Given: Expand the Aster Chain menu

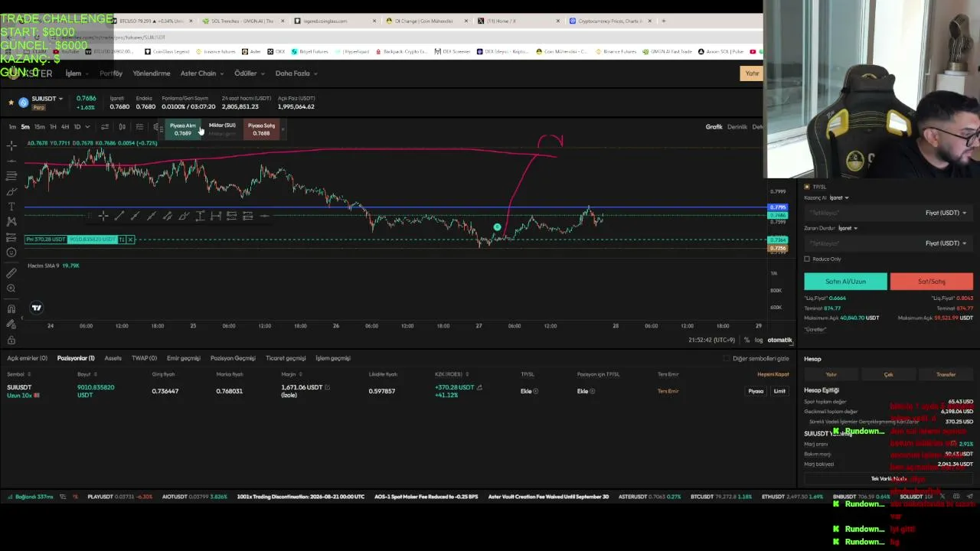Looking at the screenshot, I should (x=201, y=73).
